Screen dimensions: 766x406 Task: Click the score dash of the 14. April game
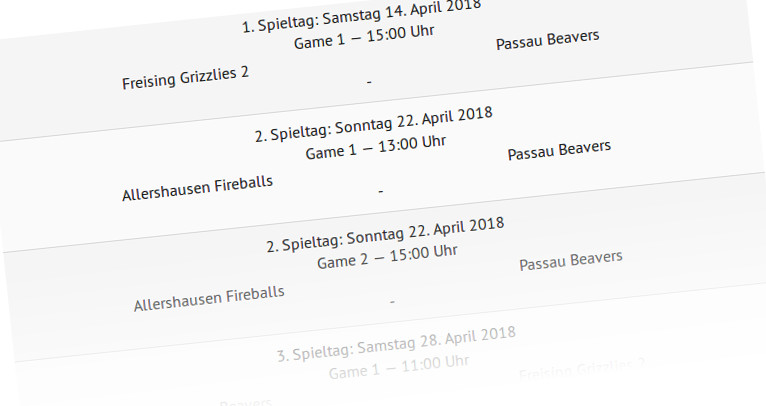coord(369,82)
